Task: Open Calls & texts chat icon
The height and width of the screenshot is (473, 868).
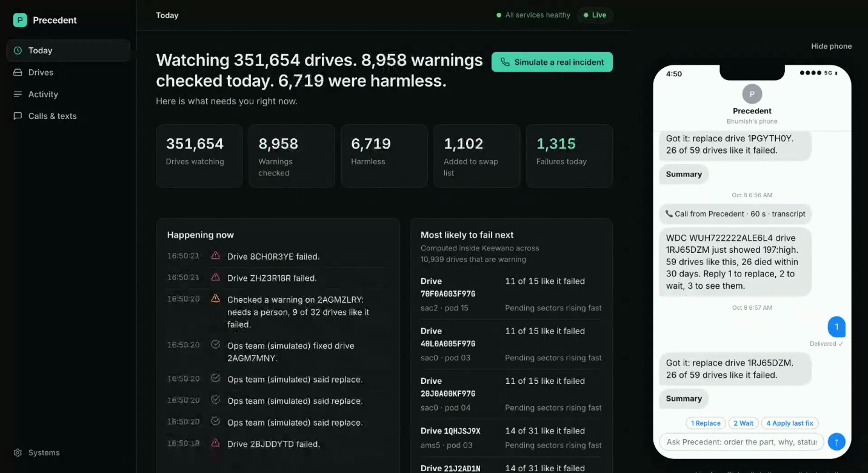Action: [x=18, y=116]
